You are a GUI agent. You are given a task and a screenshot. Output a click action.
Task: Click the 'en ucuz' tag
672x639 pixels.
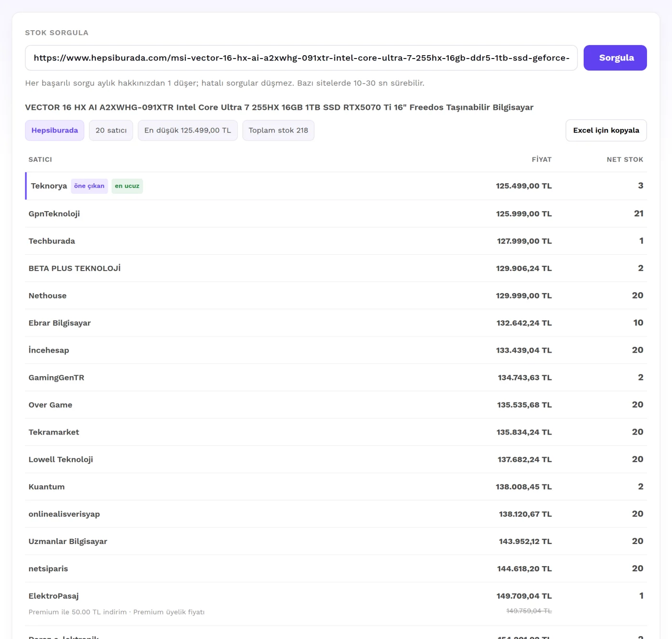click(127, 186)
